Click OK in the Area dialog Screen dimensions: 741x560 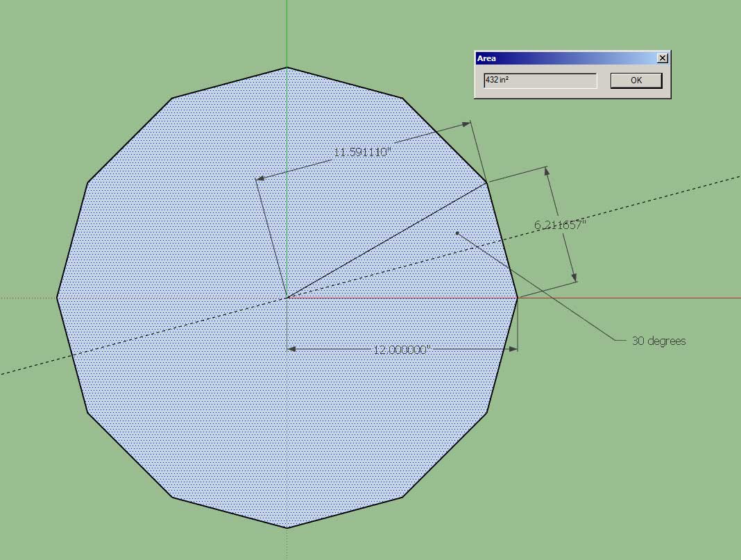(636, 80)
